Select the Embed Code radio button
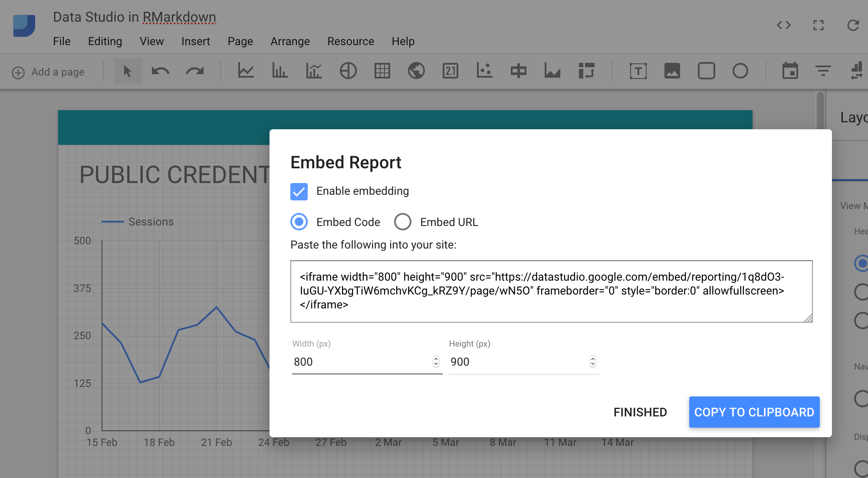This screenshot has height=478, width=868. pyautogui.click(x=299, y=223)
